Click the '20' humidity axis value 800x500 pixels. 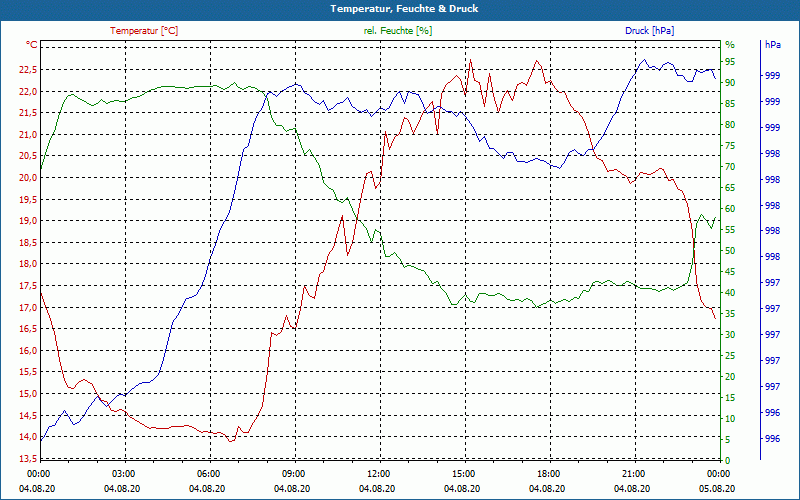(x=730, y=377)
